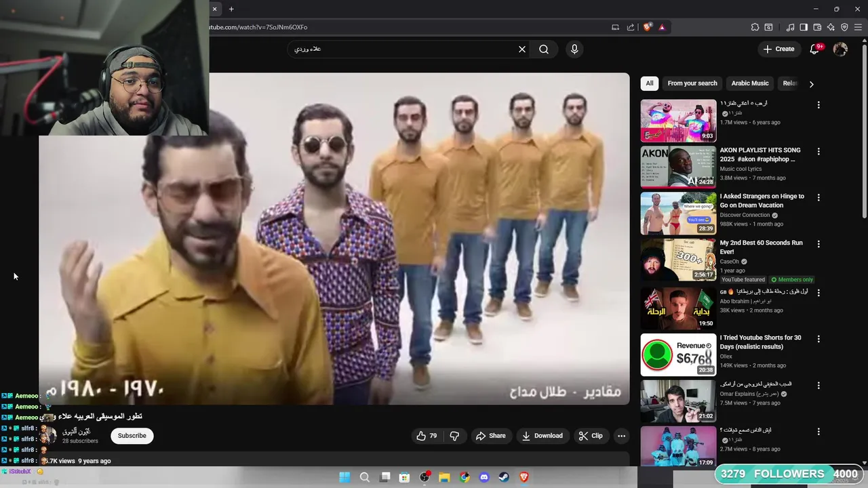Open browser extensions puzzle icon
Image resolution: width=868 pixels, height=488 pixels.
click(755, 27)
